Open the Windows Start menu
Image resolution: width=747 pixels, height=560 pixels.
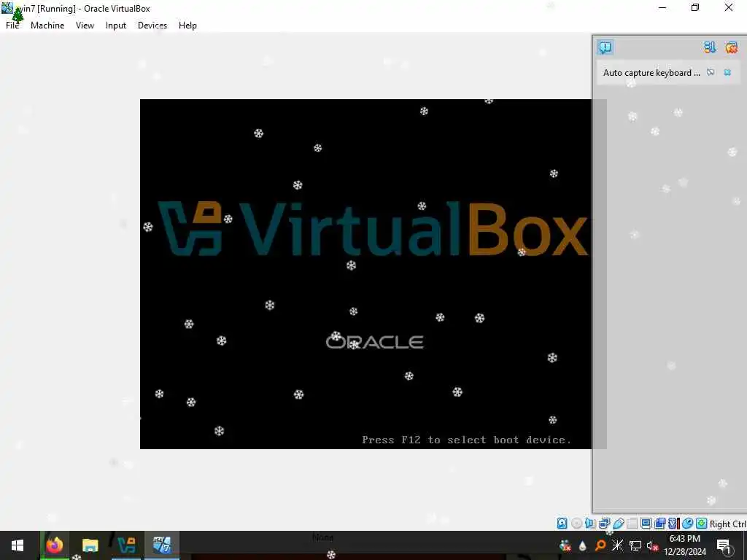pos(18,545)
